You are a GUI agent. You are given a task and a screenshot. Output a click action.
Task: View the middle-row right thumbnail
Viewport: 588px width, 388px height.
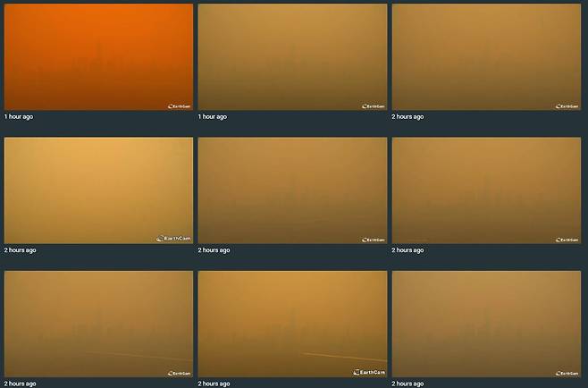486,190
